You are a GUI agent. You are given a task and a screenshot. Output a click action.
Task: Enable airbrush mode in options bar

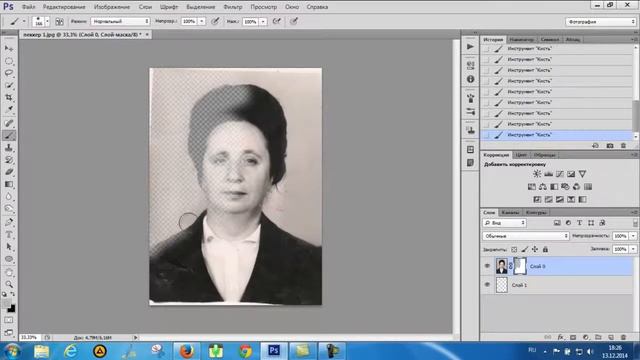[277, 21]
